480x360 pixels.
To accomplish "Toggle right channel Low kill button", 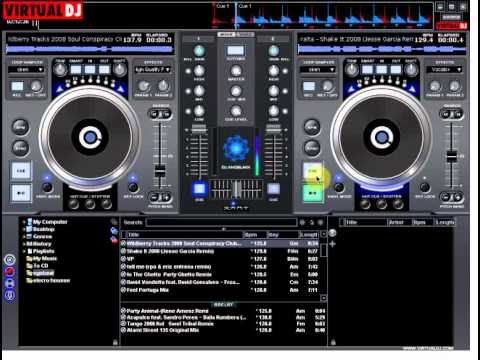I will point(285,111).
